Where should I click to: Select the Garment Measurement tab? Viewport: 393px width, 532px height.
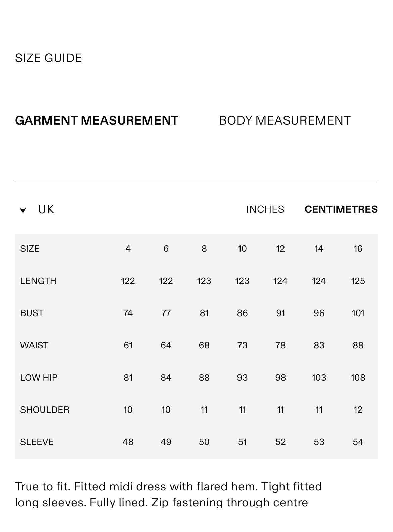97,120
